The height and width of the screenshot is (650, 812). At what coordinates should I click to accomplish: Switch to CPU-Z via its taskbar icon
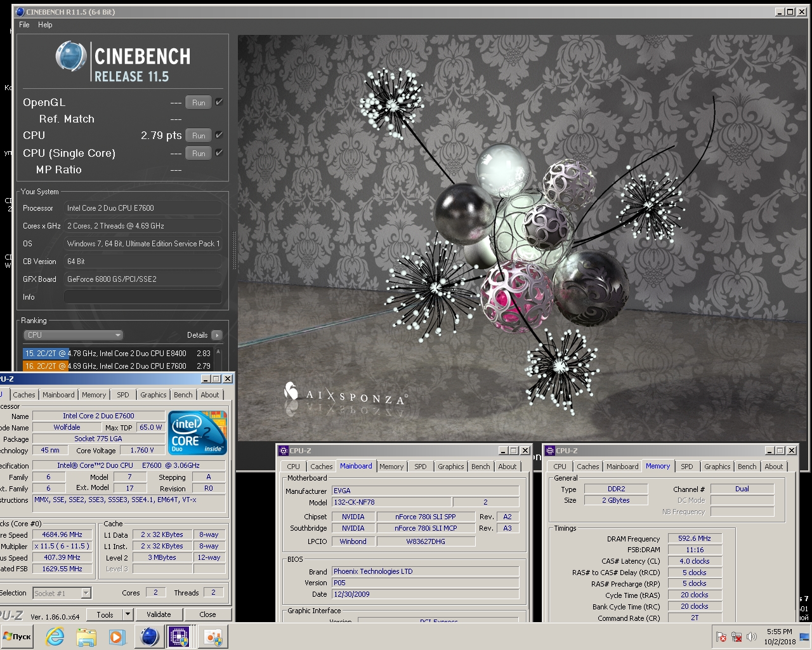click(x=179, y=637)
